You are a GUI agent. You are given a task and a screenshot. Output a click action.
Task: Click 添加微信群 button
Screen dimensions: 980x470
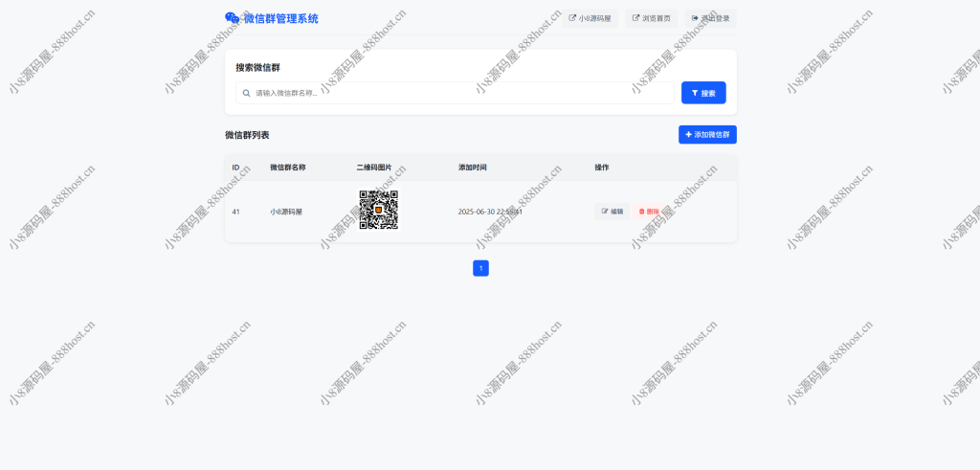coord(707,134)
